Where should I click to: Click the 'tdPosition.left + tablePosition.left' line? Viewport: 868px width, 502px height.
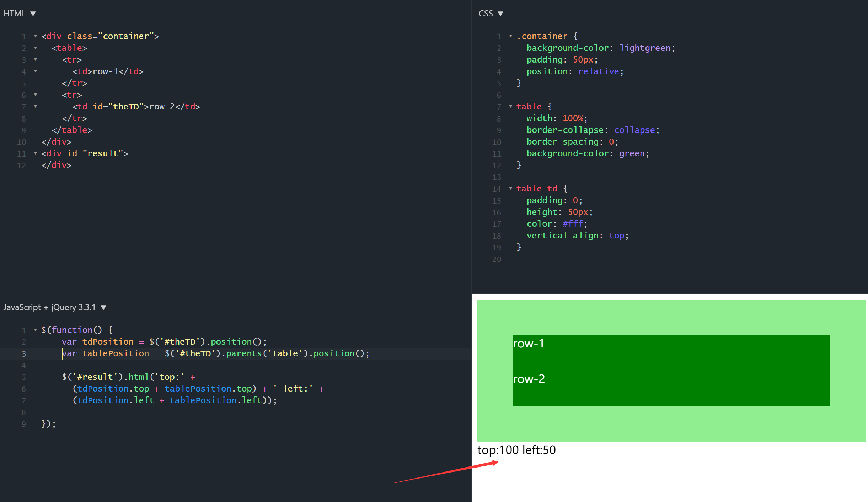click(175, 400)
